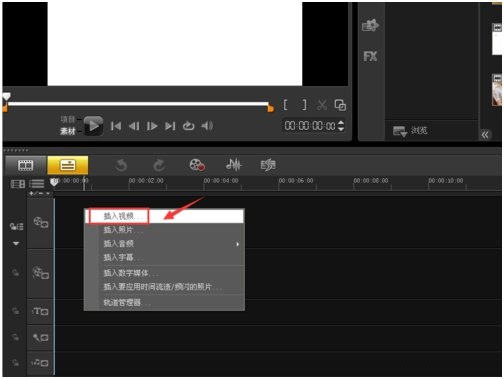
Task: Adjust timecode with the up/down stepper
Action: [341, 126]
